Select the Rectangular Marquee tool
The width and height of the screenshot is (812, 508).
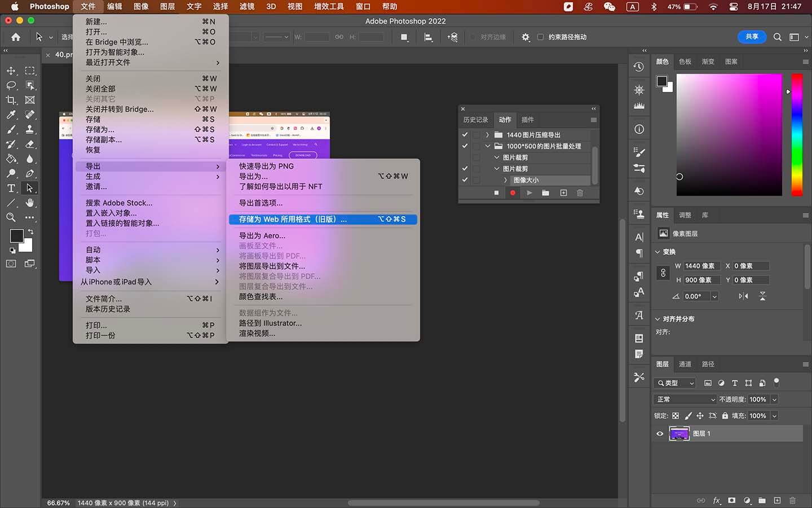pos(30,71)
